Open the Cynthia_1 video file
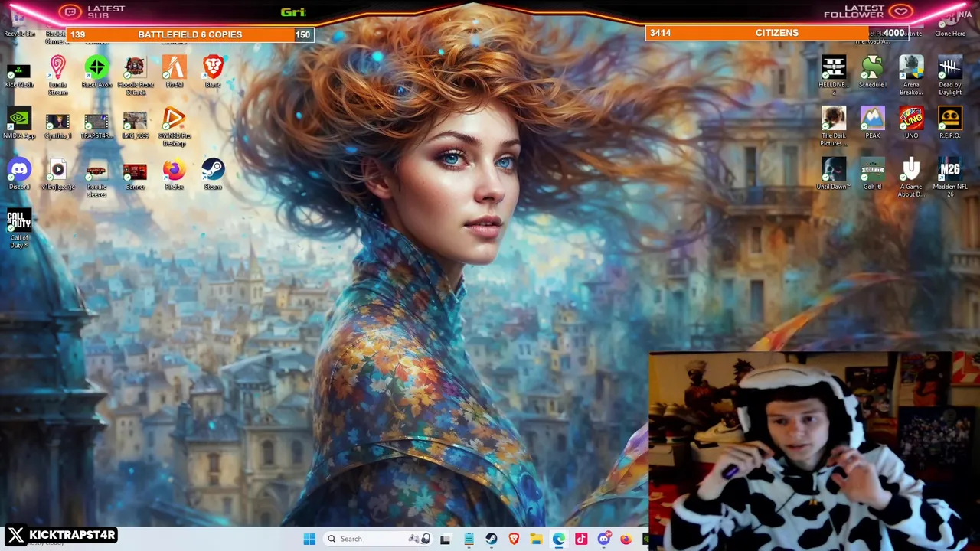Viewport: 980px width, 551px height. tap(57, 126)
